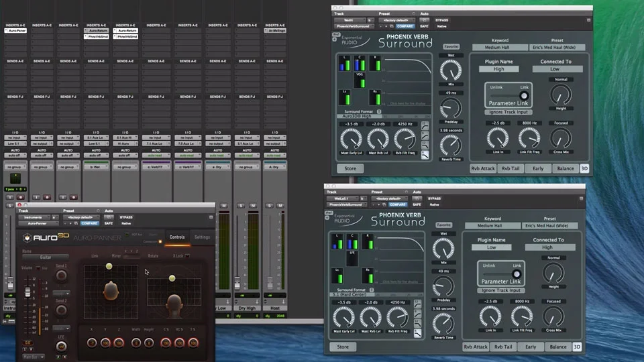
Task: Adjust Predelay knob in upper Phoenix Verb window
Action: pyautogui.click(x=451, y=109)
